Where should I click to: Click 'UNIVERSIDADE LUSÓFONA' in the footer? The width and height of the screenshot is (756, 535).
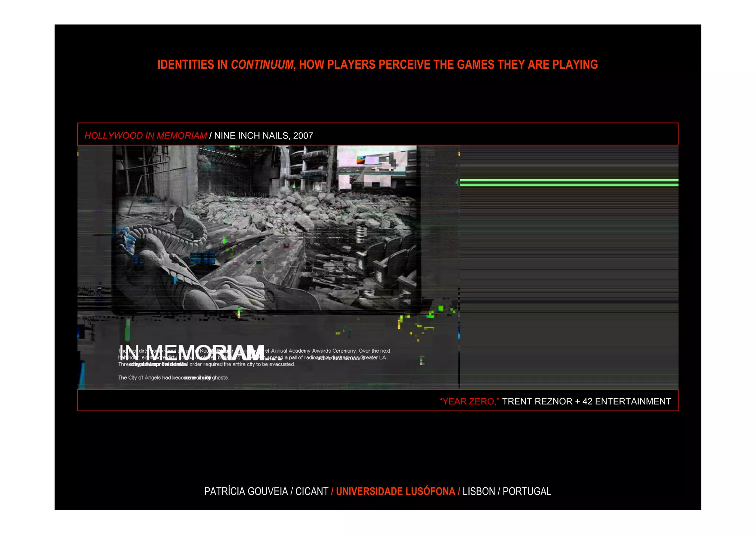click(x=395, y=491)
